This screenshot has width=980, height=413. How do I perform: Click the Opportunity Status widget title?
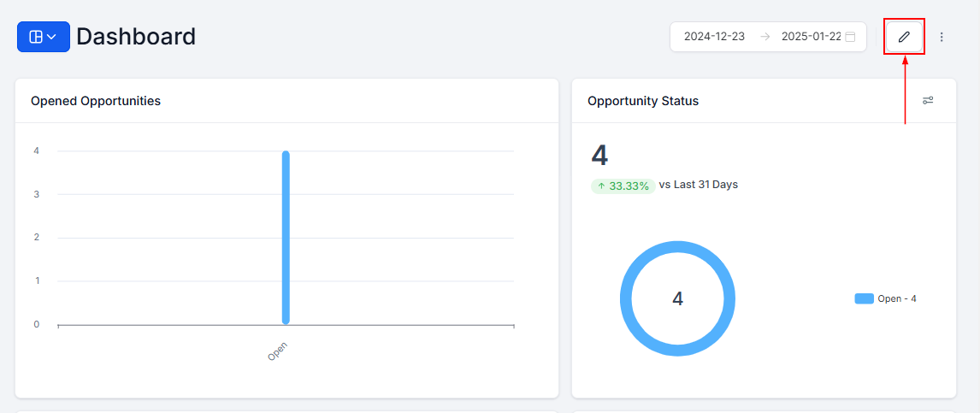643,101
